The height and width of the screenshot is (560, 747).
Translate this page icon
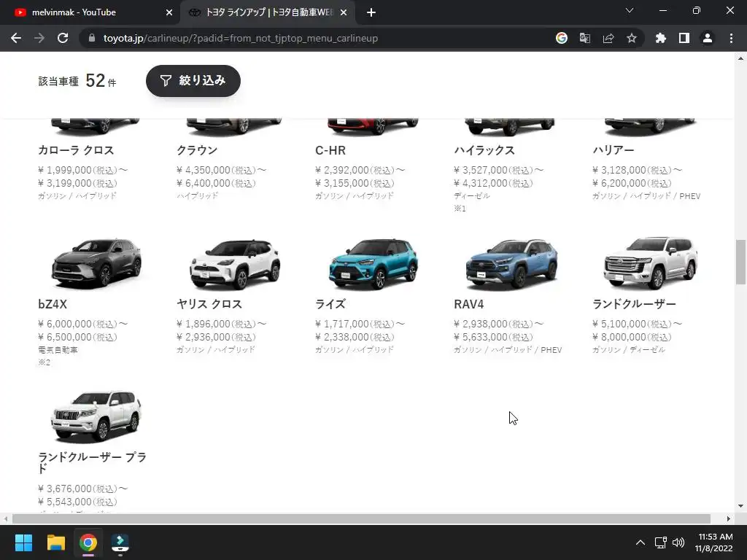tap(584, 38)
